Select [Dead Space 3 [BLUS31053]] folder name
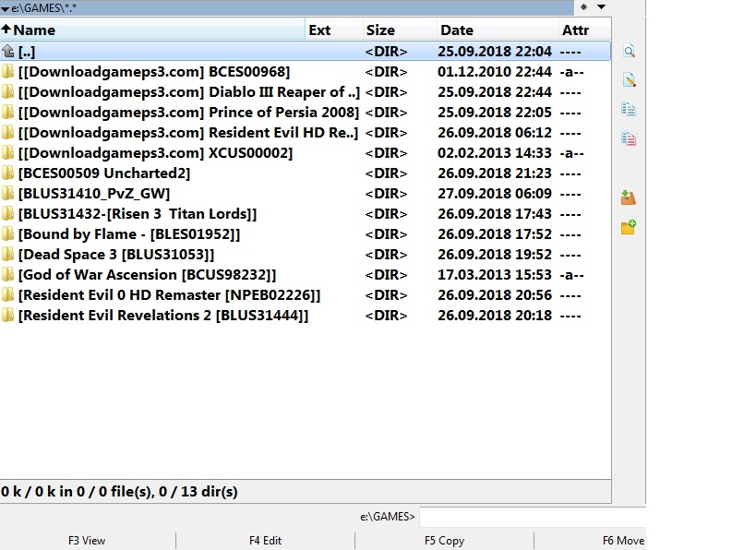The height and width of the screenshot is (550, 756). 116,255
